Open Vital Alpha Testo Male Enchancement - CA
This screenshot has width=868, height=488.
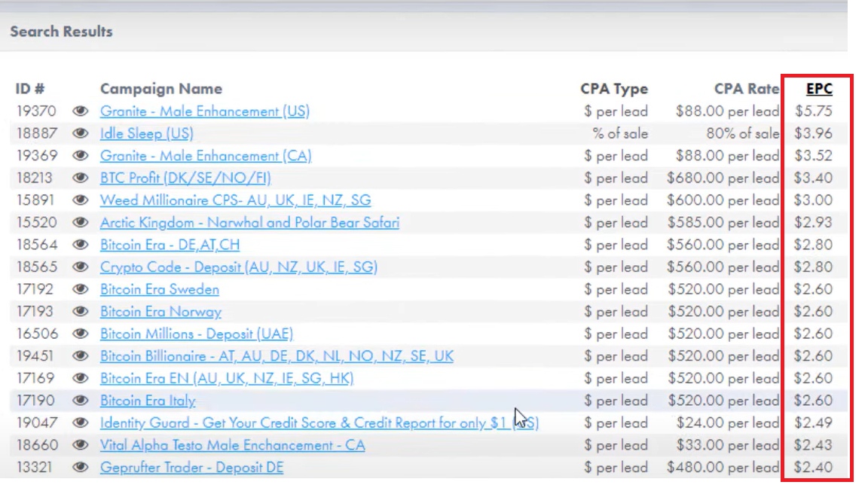click(233, 445)
